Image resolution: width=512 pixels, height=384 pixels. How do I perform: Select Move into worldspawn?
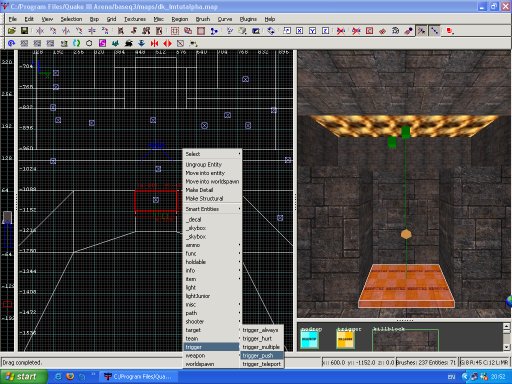(213, 182)
